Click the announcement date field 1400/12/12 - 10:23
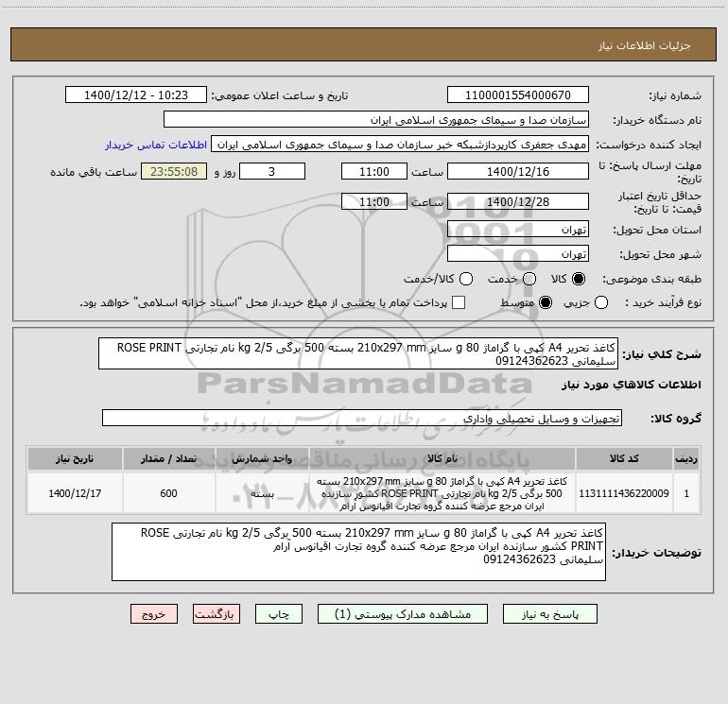Viewport: 728px width, 704px height. coord(136,95)
